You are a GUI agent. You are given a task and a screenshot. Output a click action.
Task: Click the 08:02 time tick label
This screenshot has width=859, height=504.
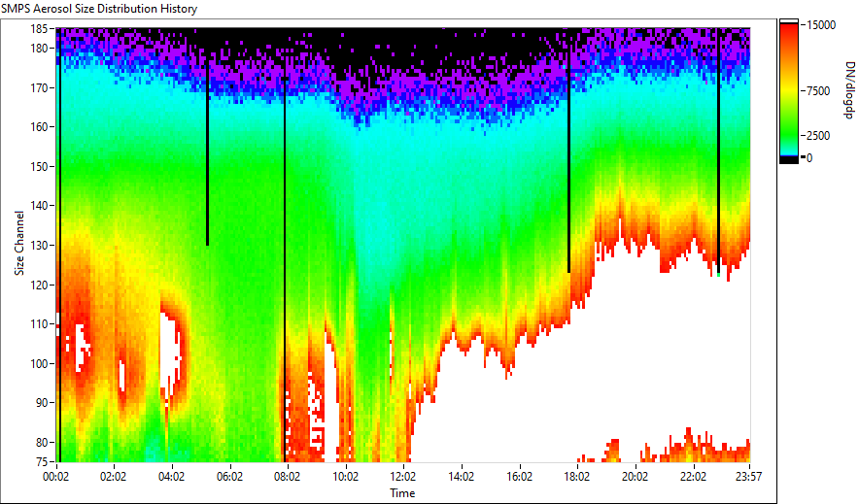coord(287,477)
